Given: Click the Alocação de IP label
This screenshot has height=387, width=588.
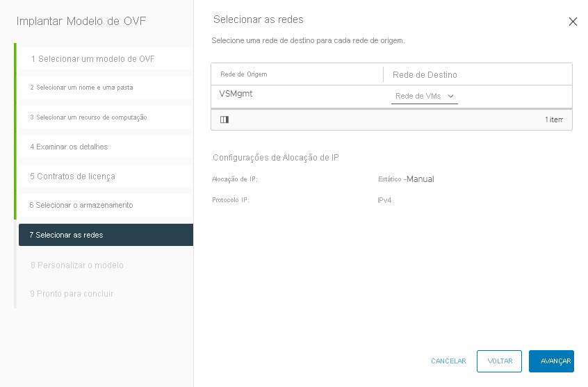Looking at the screenshot, I should (x=235, y=179).
